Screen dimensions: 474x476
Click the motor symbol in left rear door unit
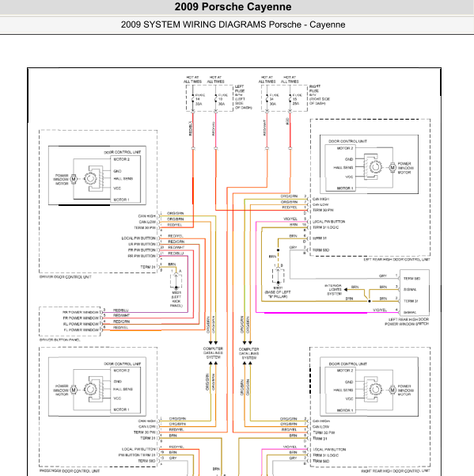392,168
